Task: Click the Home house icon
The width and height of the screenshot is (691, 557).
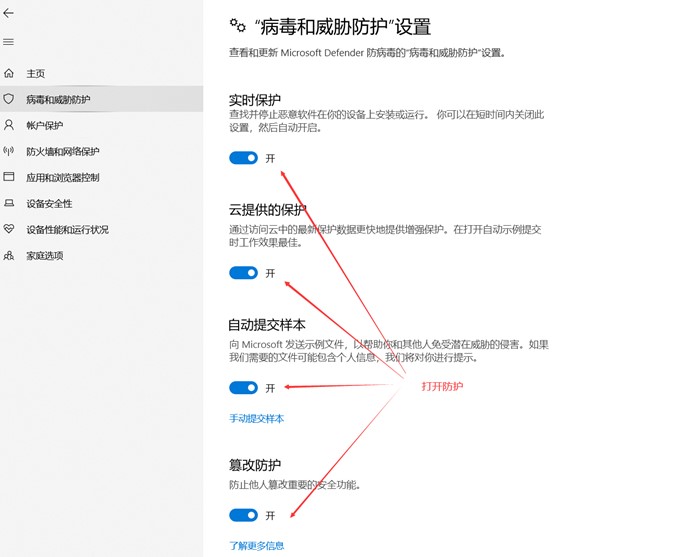Action: click(x=9, y=74)
